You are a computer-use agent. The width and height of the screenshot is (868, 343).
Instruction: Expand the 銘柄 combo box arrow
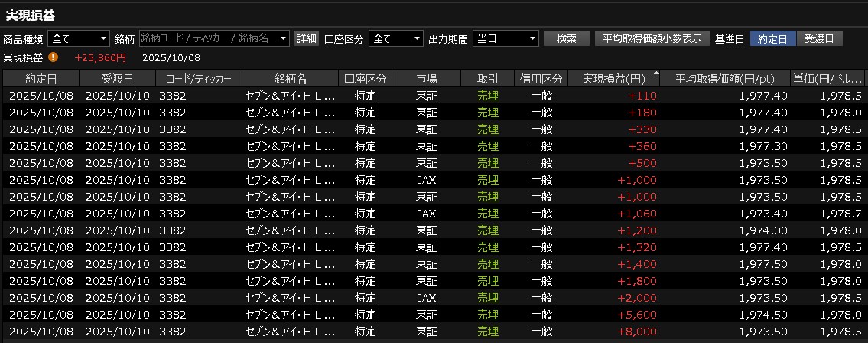[x=284, y=38]
